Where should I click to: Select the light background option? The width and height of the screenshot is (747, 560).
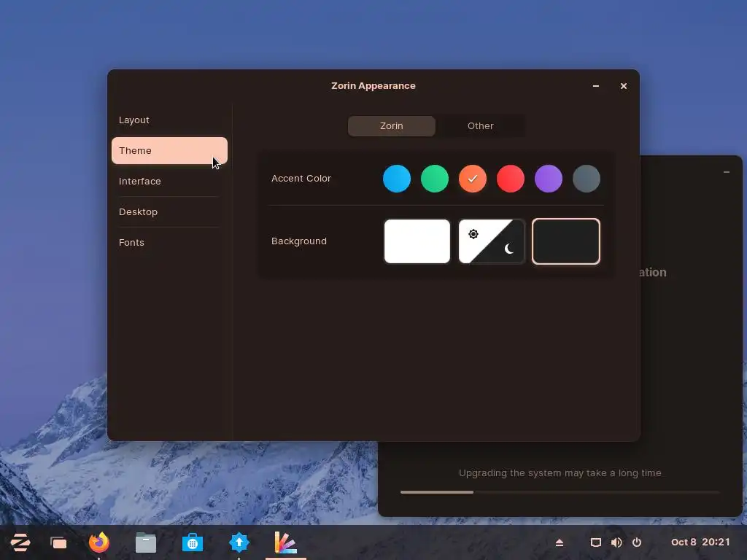417,241
